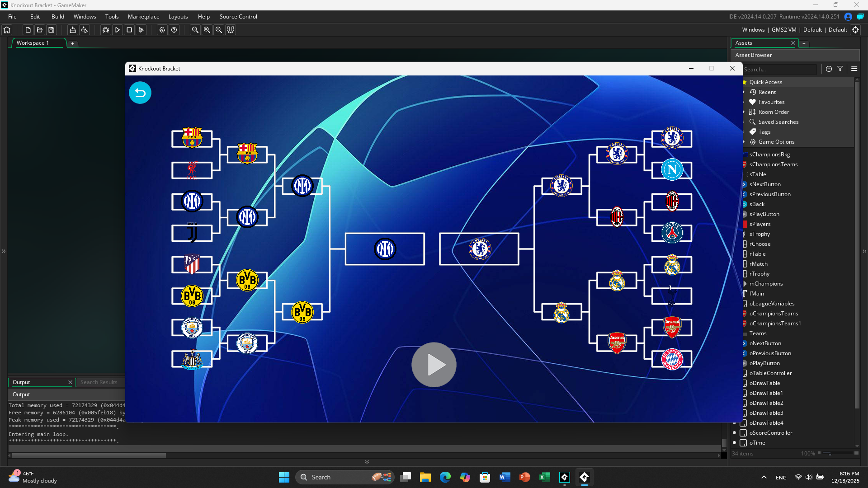Select the oScoreController object asset

(x=770, y=433)
